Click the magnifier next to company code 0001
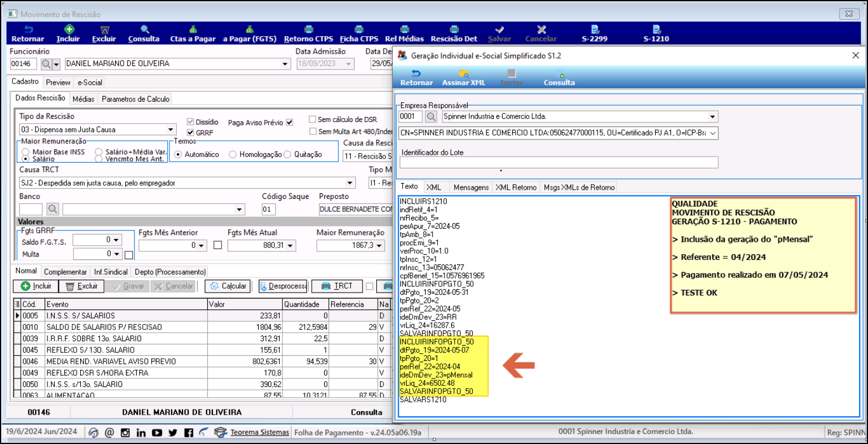The width and height of the screenshot is (868, 444). pyautogui.click(x=431, y=116)
